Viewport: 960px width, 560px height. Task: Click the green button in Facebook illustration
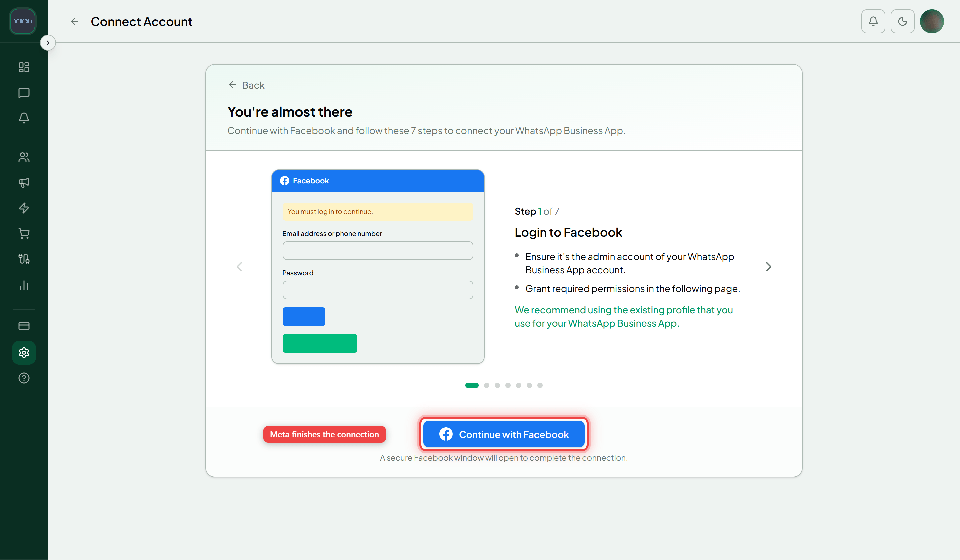coord(320,343)
